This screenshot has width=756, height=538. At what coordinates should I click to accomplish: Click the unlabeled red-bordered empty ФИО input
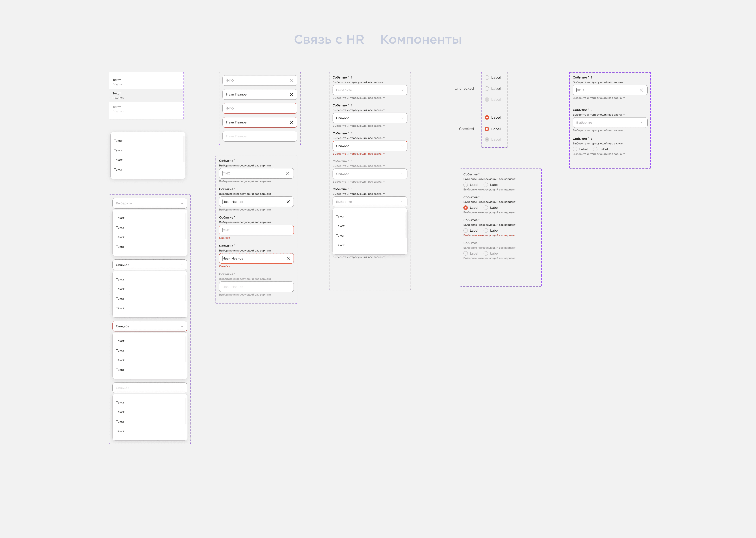260,108
